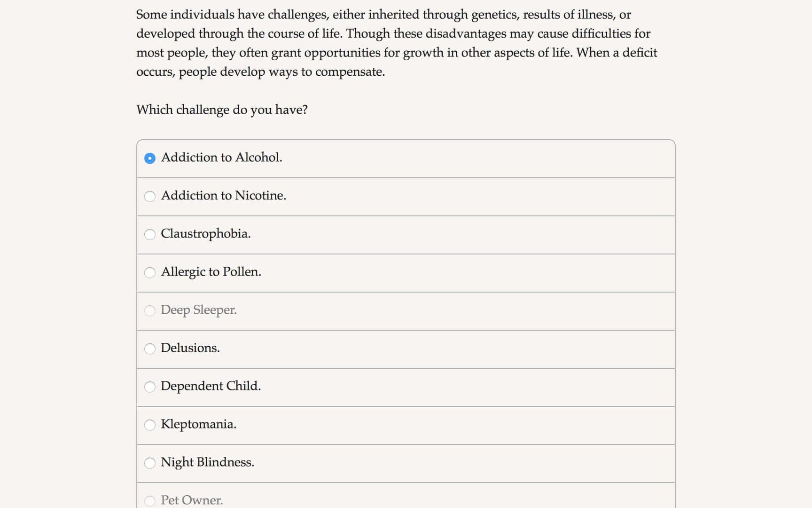Click the "Kleptomania." option label
Image resolution: width=812 pixels, height=508 pixels.
198,424
